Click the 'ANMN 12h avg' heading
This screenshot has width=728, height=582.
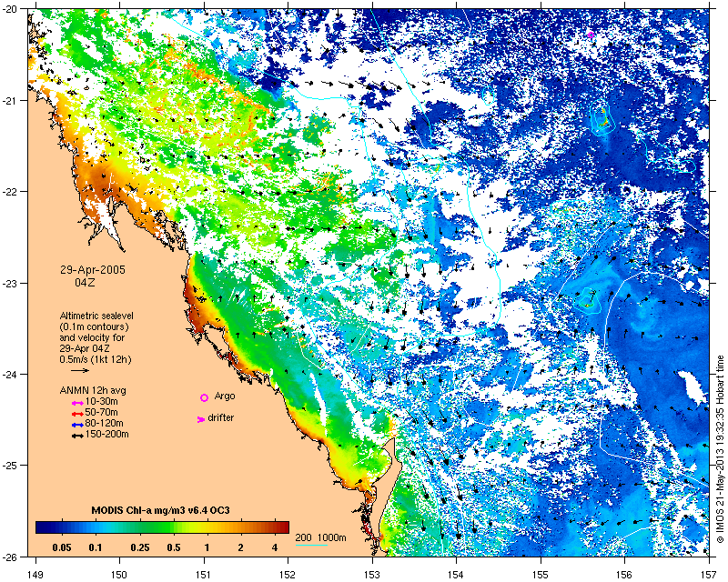(x=93, y=390)
